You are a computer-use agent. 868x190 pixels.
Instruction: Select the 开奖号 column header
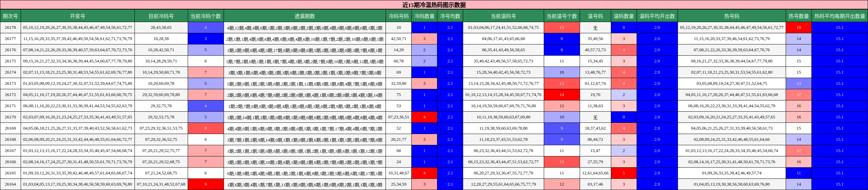click(x=78, y=16)
